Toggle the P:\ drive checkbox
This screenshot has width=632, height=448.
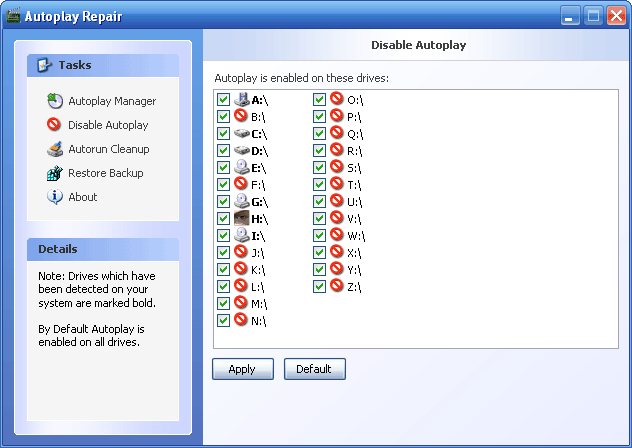coord(319,117)
